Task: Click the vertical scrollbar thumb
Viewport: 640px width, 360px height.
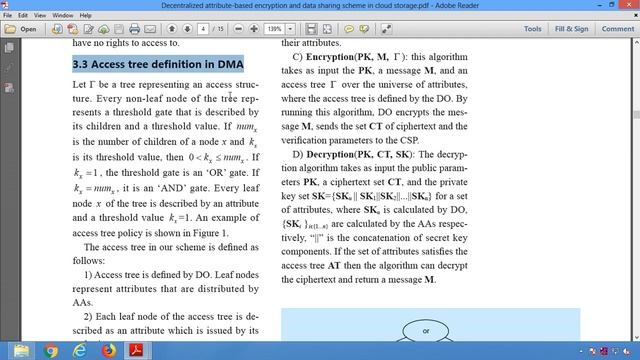Action: [636, 114]
